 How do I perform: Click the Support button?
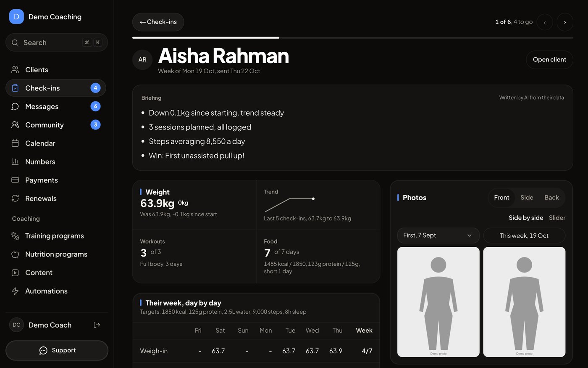57,350
